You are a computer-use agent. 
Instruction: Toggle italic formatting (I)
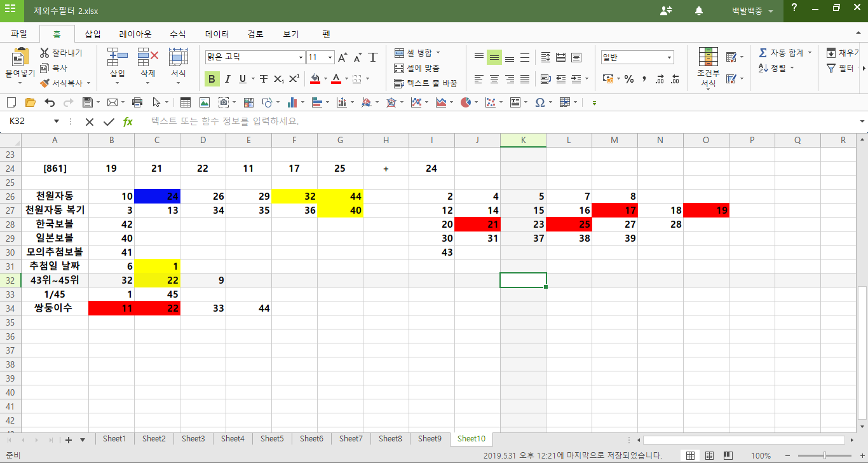pyautogui.click(x=227, y=79)
